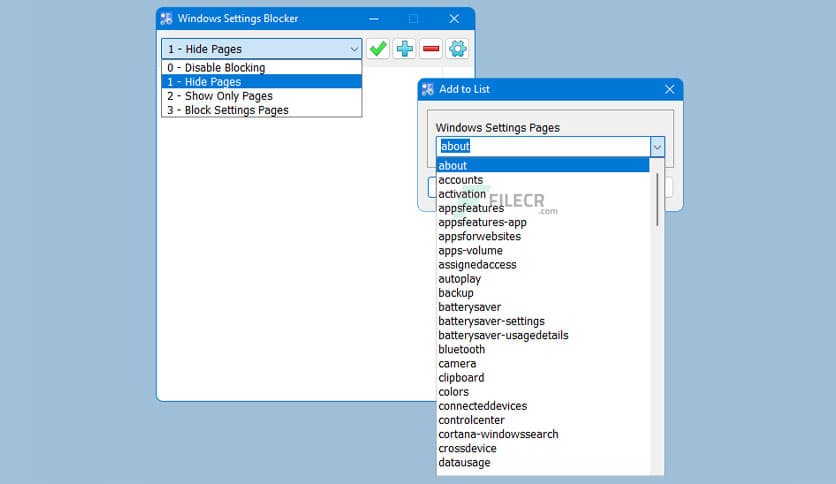This screenshot has height=484, width=836.
Task: Select '0 - Disable Blocking' option
Action: point(262,68)
